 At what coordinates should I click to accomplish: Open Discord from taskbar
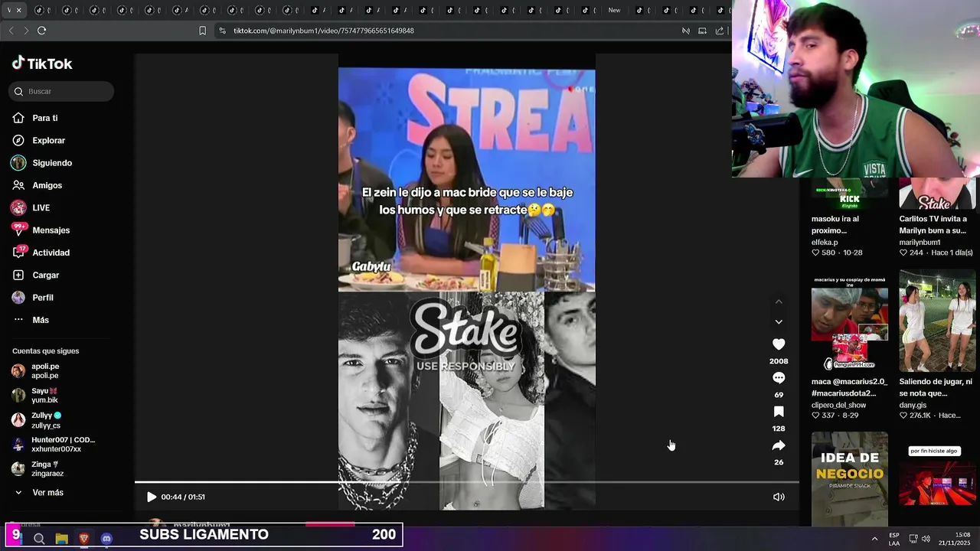click(x=106, y=539)
